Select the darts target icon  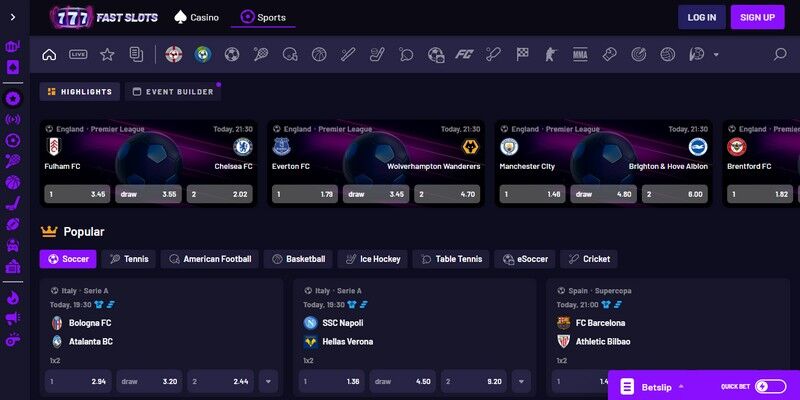click(x=638, y=54)
